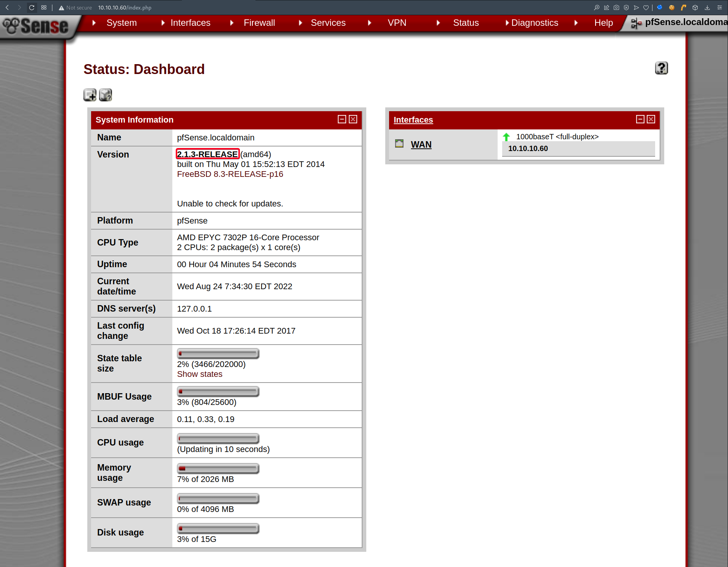The height and width of the screenshot is (567, 728).
Task: Open the Services menu
Action: (x=328, y=23)
